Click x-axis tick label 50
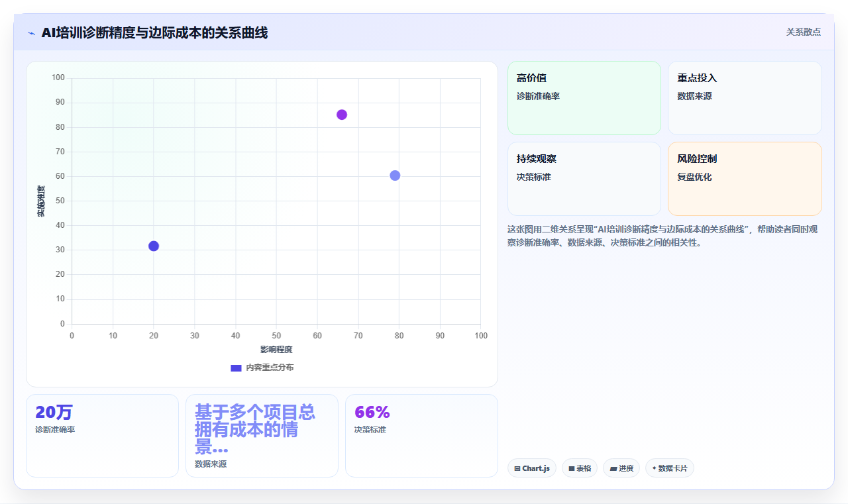This screenshot has width=848, height=504. click(276, 336)
